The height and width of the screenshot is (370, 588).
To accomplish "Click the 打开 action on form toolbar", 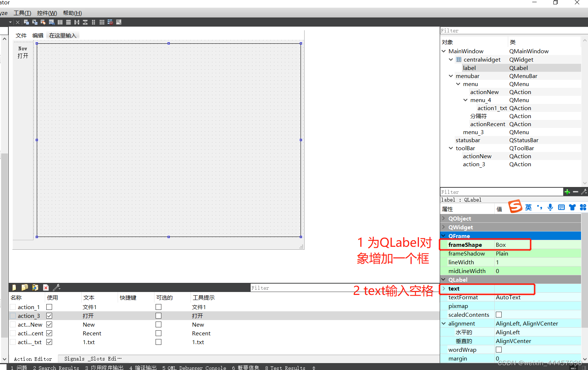I will [x=23, y=56].
